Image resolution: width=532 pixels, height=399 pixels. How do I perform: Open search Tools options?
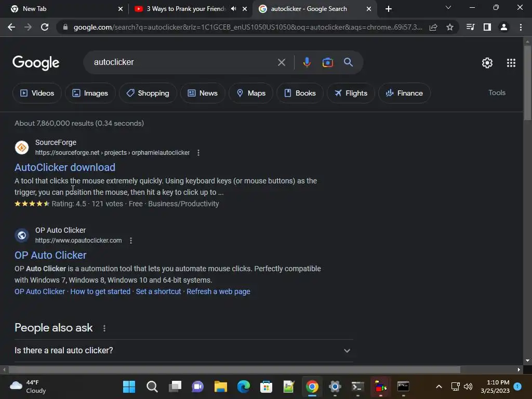point(497,92)
